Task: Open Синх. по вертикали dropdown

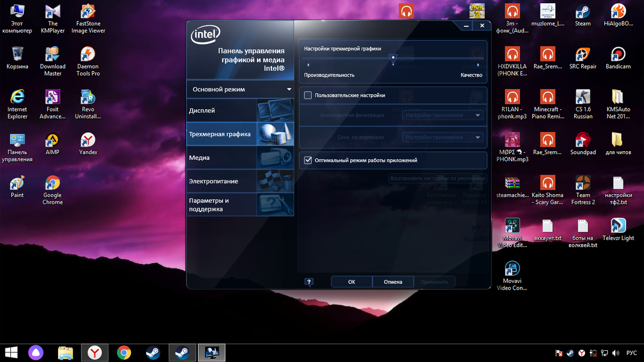Action: tap(443, 137)
